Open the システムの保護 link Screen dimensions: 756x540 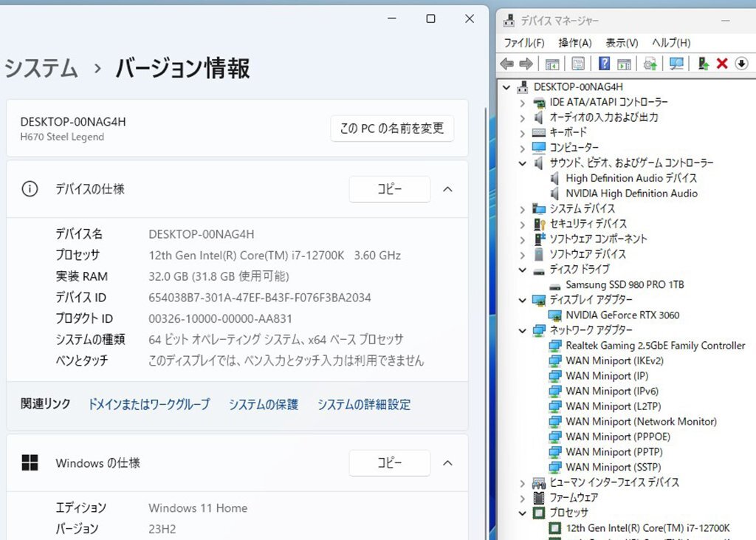pos(264,404)
